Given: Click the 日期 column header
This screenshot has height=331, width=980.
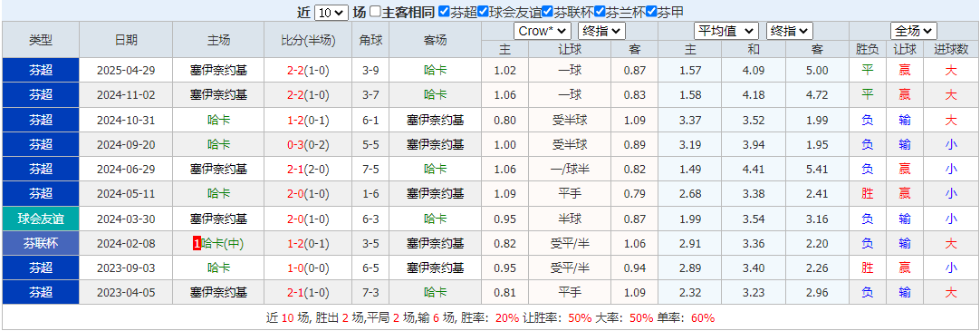Looking at the screenshot, I should coord(126,41).
